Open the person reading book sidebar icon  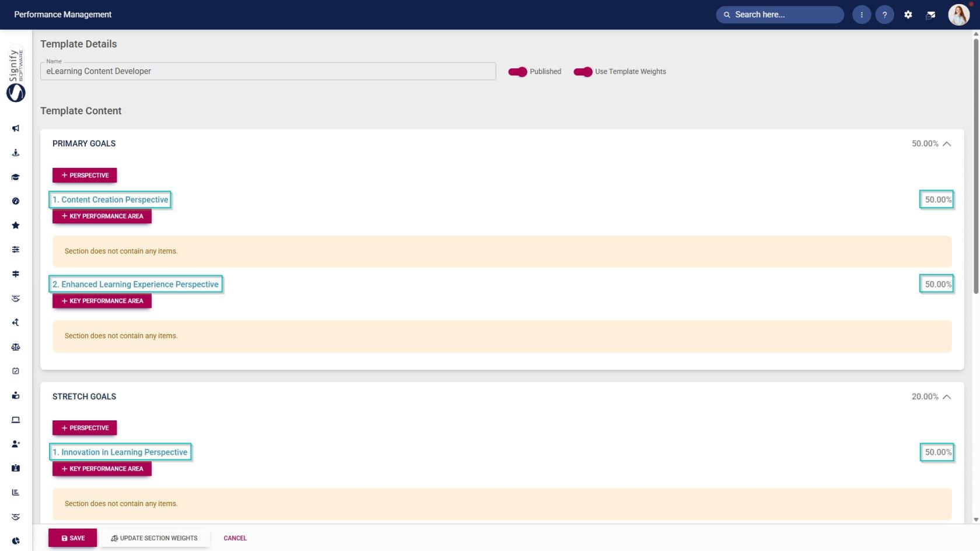16,395
